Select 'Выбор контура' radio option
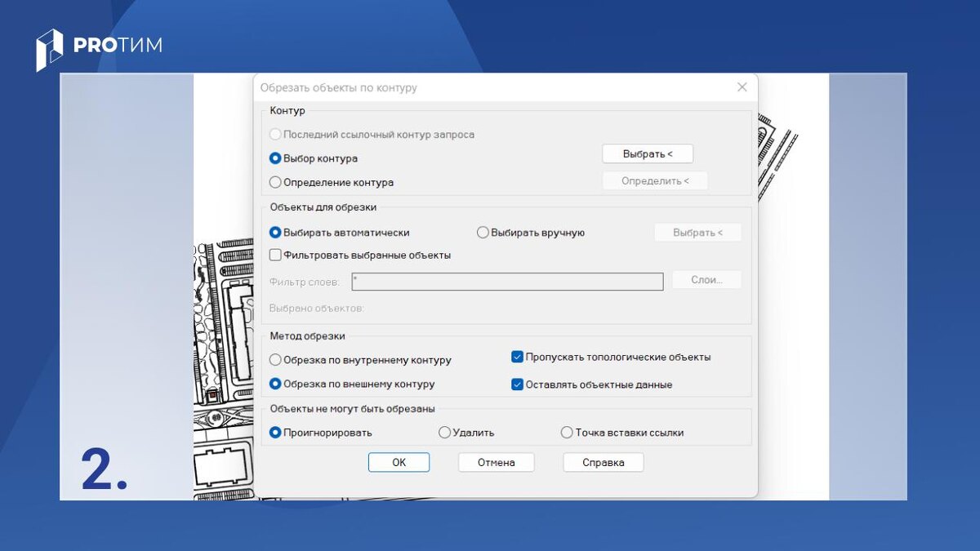Image resolution: width=980 pixels, height=551 pixels. pos(275,158)
